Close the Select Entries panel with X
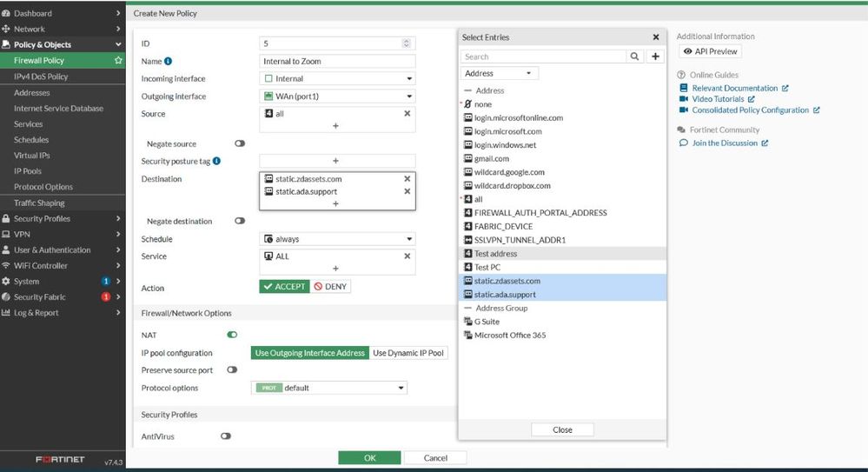 [x=656, y=37]
